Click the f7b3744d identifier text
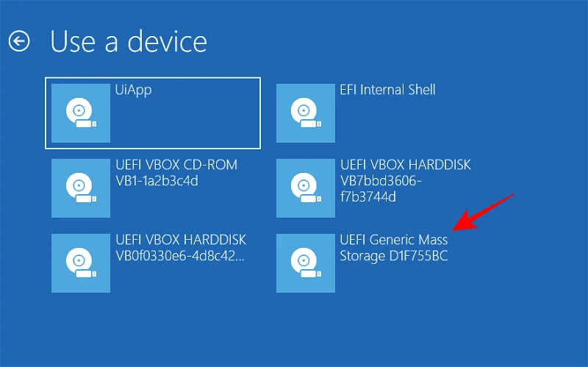This screenshot has width=588, height=367. pos(368,197)
